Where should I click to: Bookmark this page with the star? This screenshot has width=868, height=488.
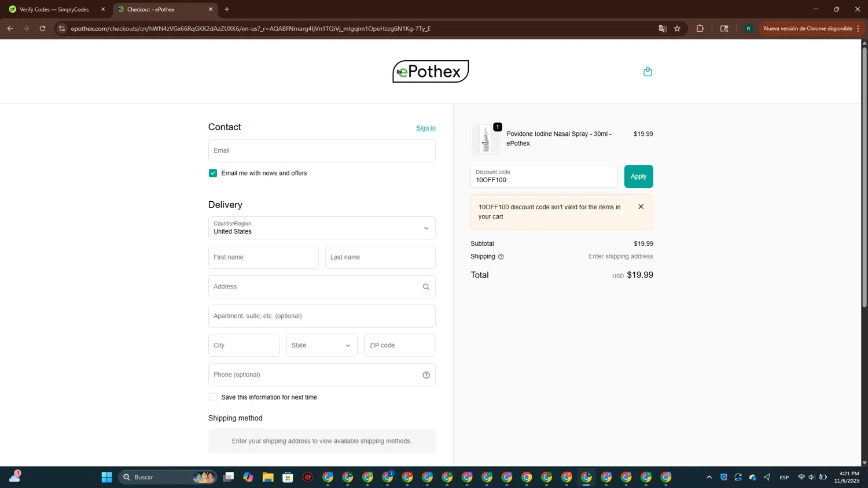(x=677, y=28)
